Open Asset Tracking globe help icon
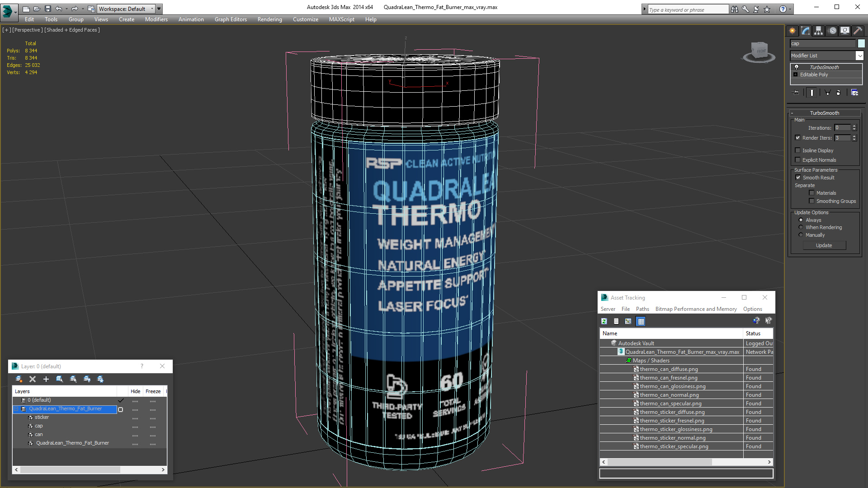Image resolution: width=868 pixels, height=488 pixels. pyautogui.click(x=756, y=321)
